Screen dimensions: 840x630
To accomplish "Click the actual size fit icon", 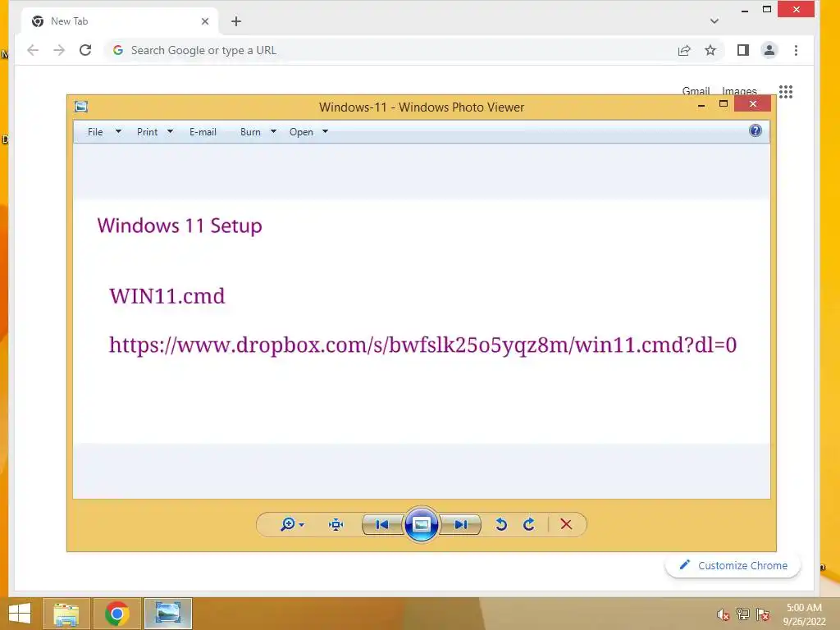I will tap(336, 524).
